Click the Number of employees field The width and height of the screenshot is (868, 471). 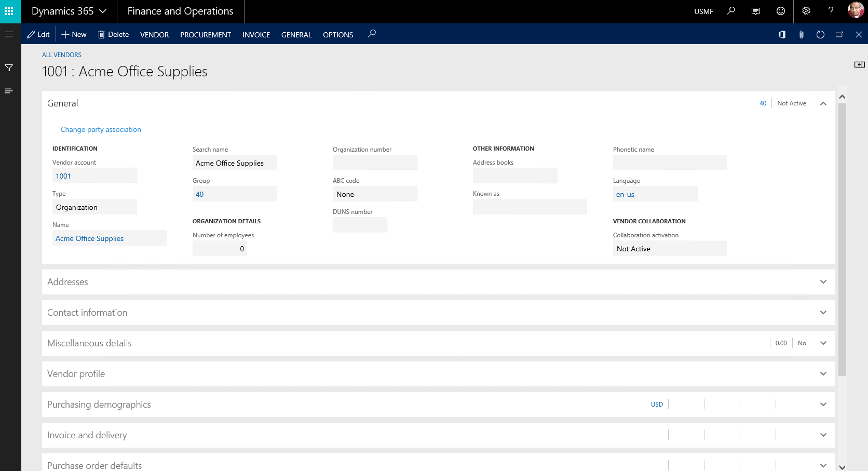coord(220,248)
